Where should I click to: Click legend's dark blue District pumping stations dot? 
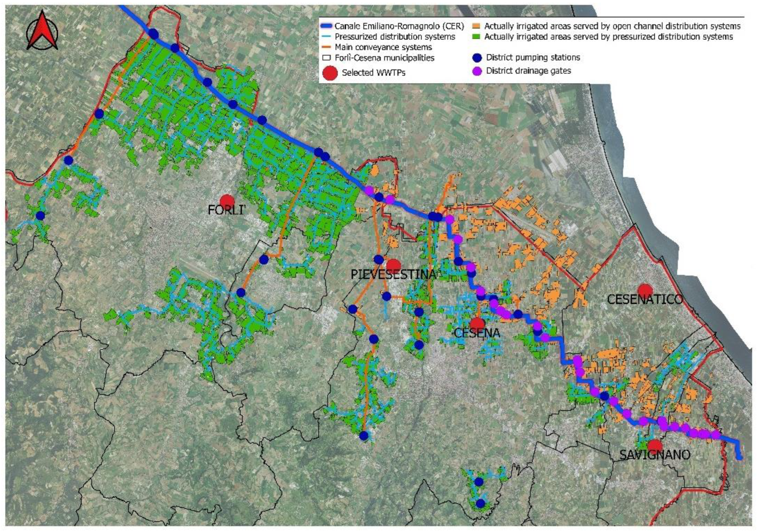pos(477,57)
